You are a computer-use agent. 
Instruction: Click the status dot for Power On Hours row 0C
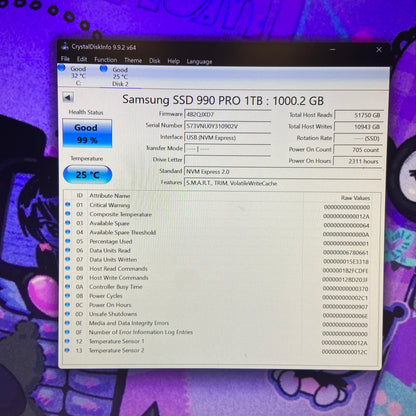pyautogui.click(x=67, y=305)
